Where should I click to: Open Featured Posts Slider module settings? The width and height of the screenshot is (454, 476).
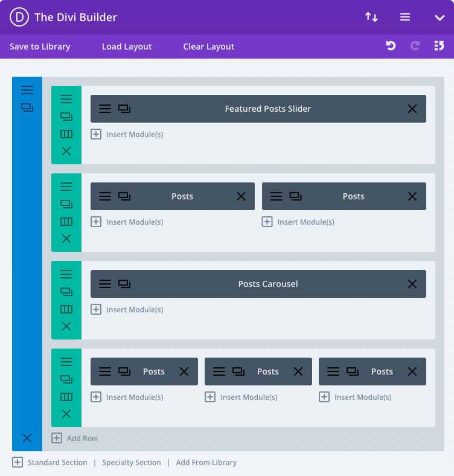105,109
